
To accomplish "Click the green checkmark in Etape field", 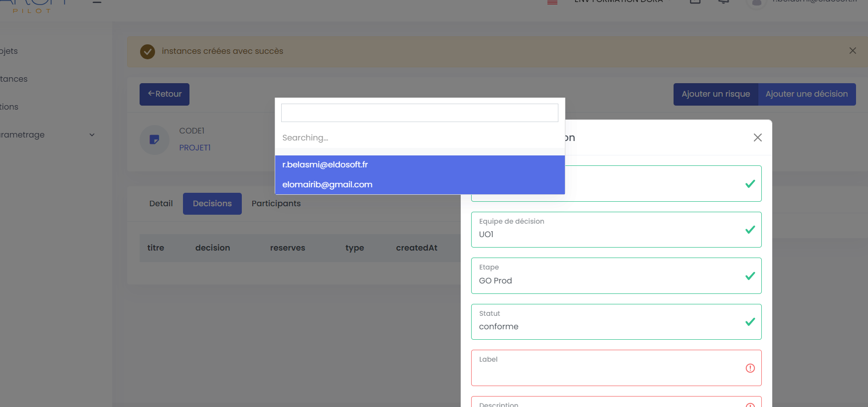I will (750, 276).
